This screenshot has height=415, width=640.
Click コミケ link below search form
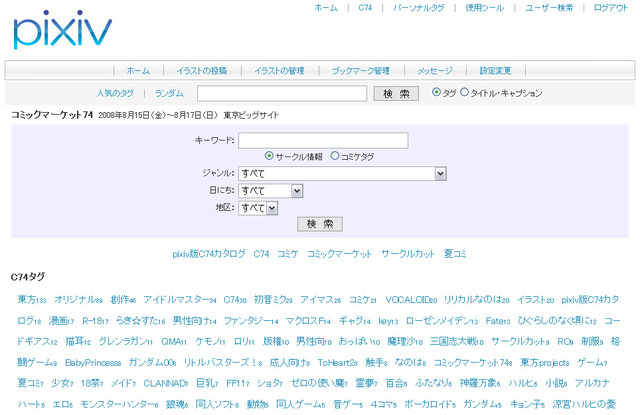pos(288,254)
